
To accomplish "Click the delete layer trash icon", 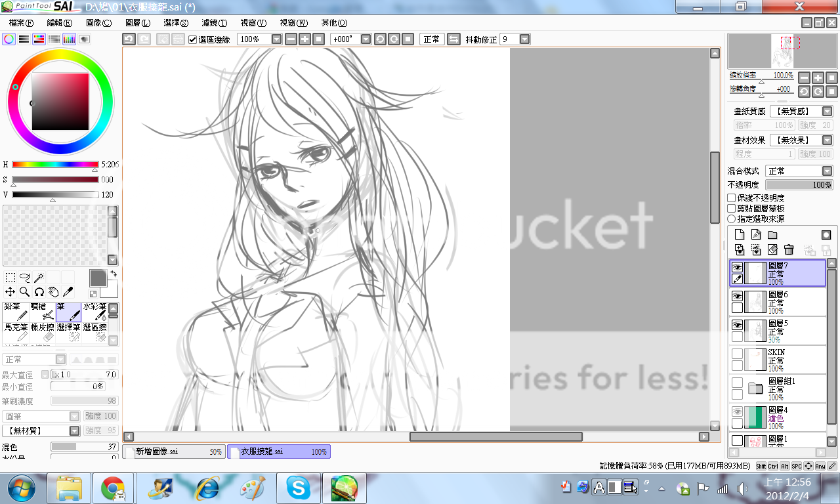I will tap(789, 249).
